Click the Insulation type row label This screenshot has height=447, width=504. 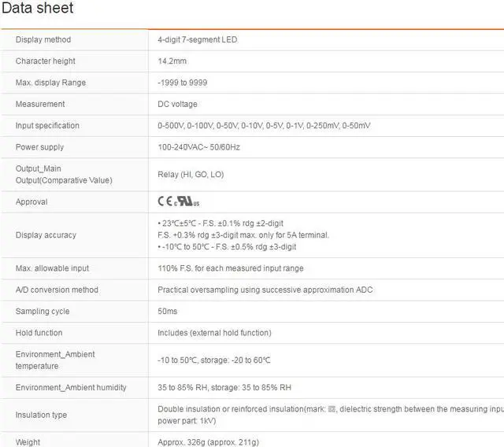[x=41, y=415]
